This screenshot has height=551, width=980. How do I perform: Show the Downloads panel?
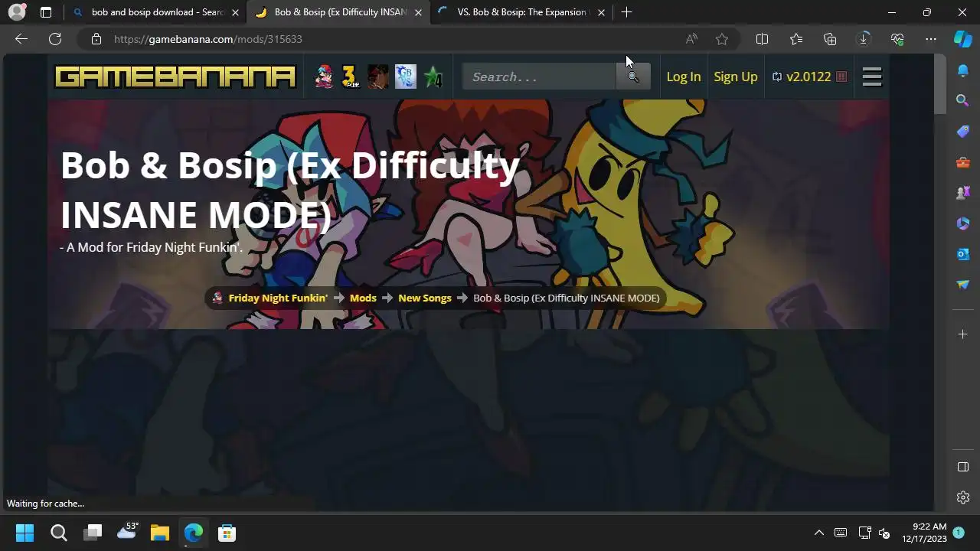[x=864, y=39]
